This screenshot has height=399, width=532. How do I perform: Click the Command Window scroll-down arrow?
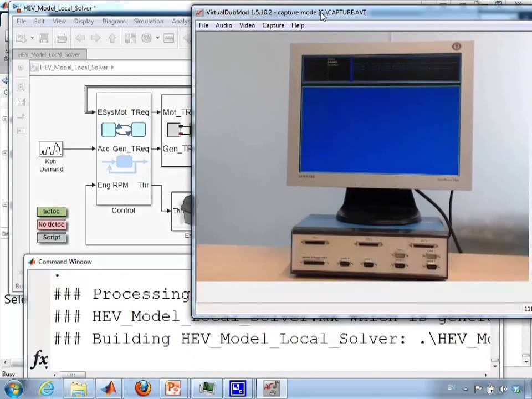tap(495, 366)
